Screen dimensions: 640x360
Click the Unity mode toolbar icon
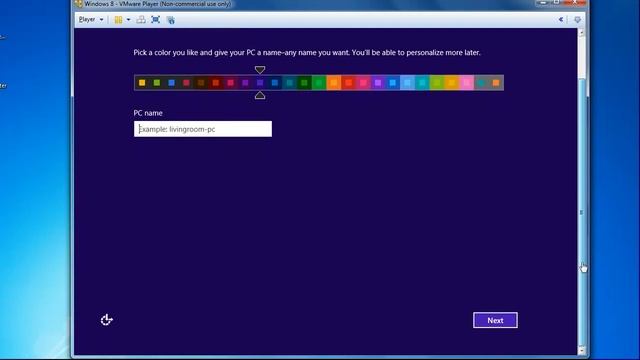(x=171, y=20)
